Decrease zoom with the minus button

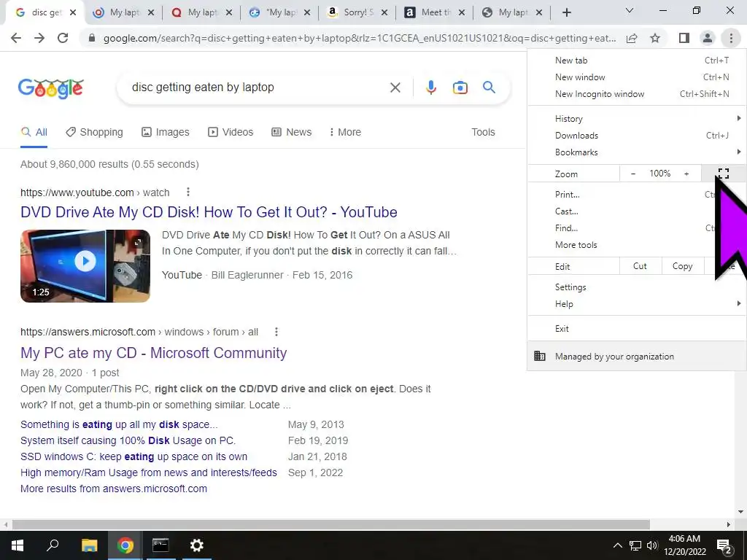pyautogui.click(x=633, y=174)
